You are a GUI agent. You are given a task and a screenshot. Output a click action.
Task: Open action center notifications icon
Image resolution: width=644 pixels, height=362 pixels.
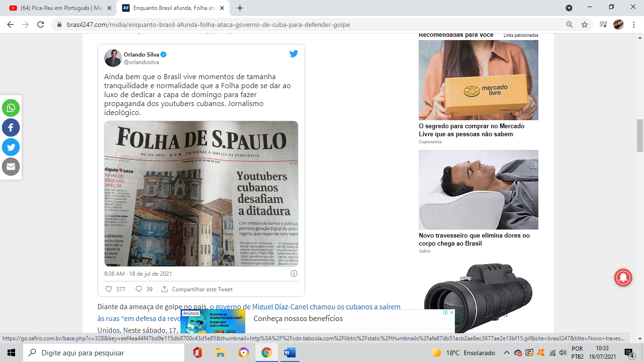(629, 353)
